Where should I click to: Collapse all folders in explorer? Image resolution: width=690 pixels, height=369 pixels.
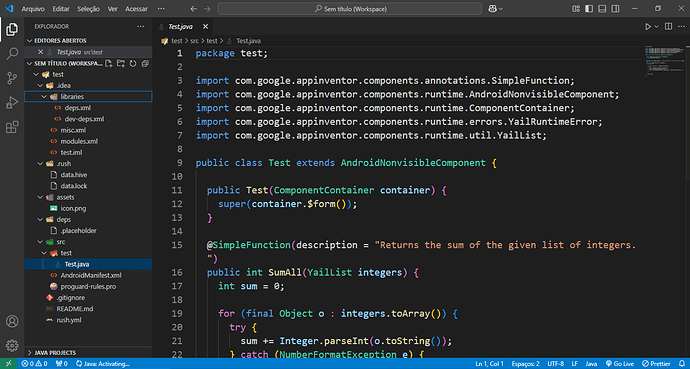pyautogui.click(x=145, y=63)
